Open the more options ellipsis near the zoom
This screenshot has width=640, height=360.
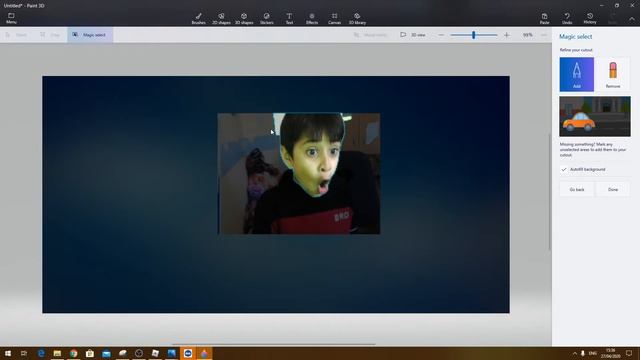[544, 35]
